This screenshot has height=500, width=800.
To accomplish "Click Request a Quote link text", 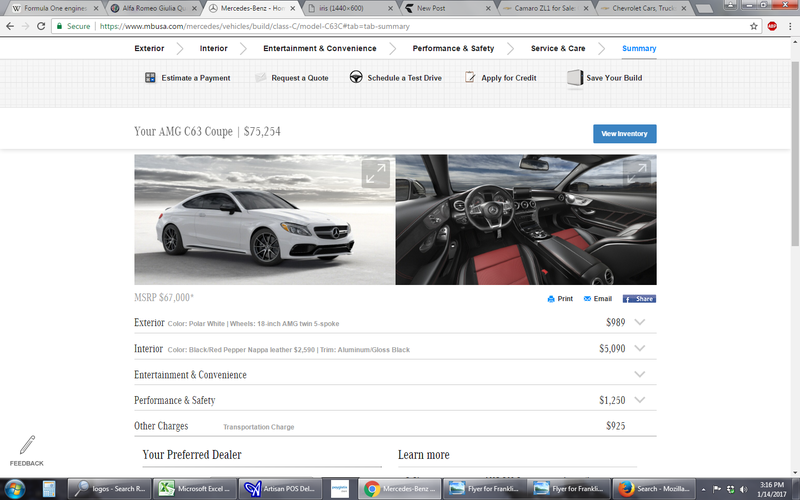I will click(x=299, y=78).
